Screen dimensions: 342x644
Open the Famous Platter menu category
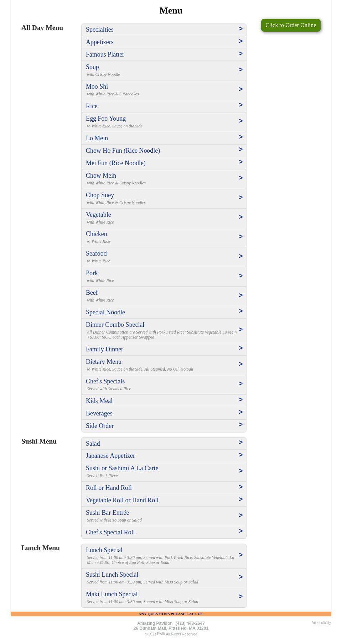click(105, 54)
